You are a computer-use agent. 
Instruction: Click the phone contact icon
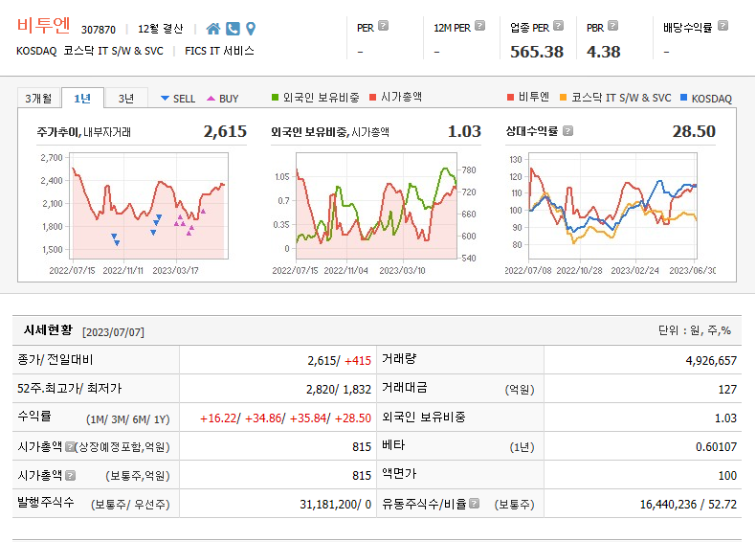(233, 29)
